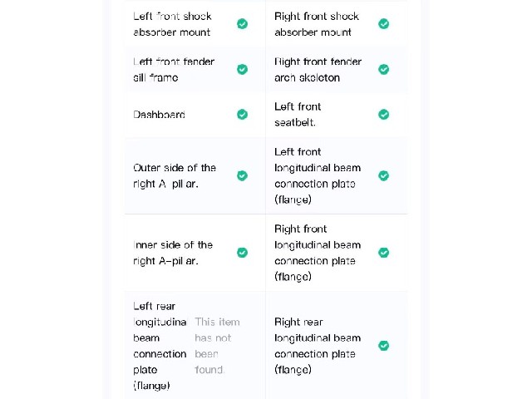Select Left rear longitudinal beam connection plate label
The height and width of the screenshot is (399, 532).
pos(160,346)
